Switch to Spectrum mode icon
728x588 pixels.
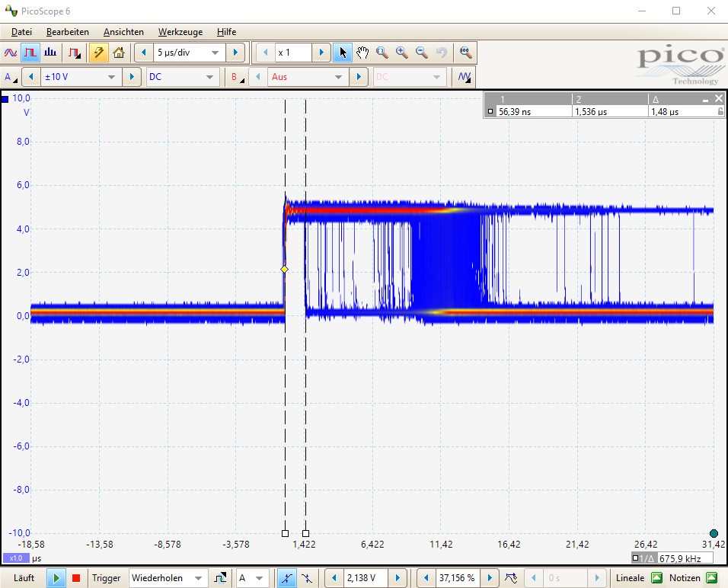click(50, 53)
